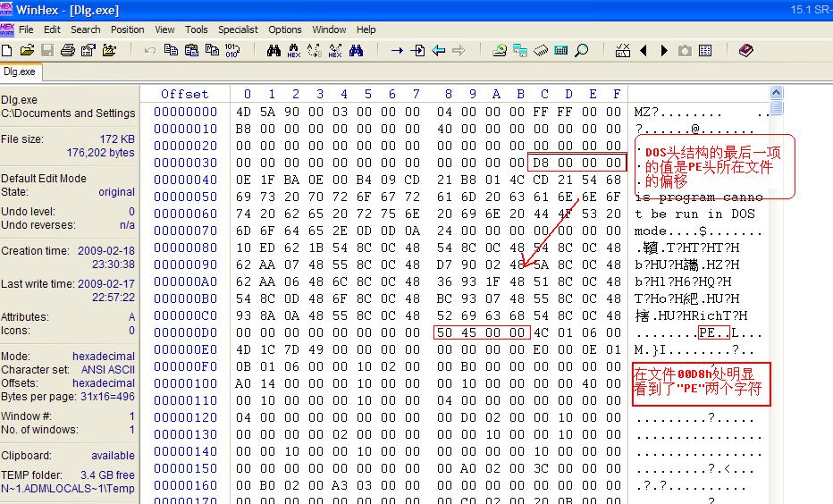The image size is (833, 504).
Task: Click offset row label 00000100
Action: coord(185,384)
